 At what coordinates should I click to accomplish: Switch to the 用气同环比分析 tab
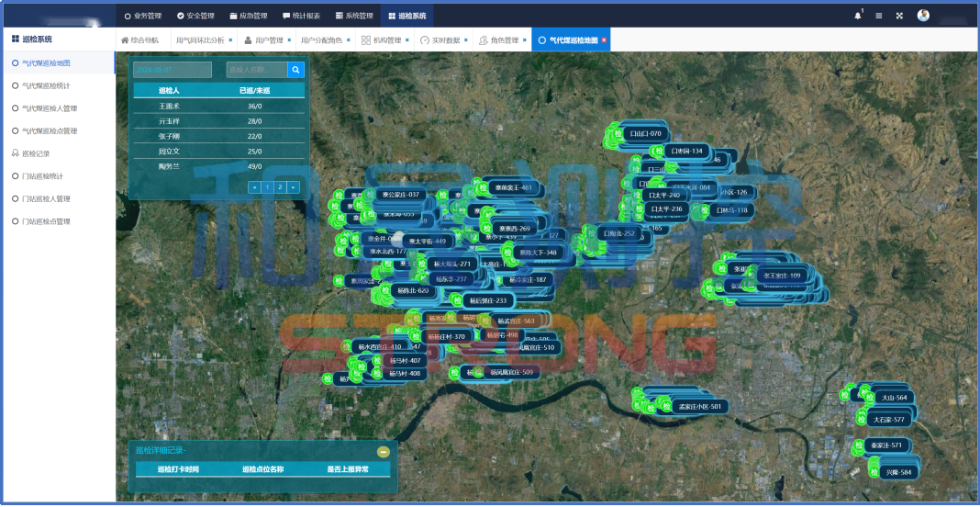coord(200,40)
